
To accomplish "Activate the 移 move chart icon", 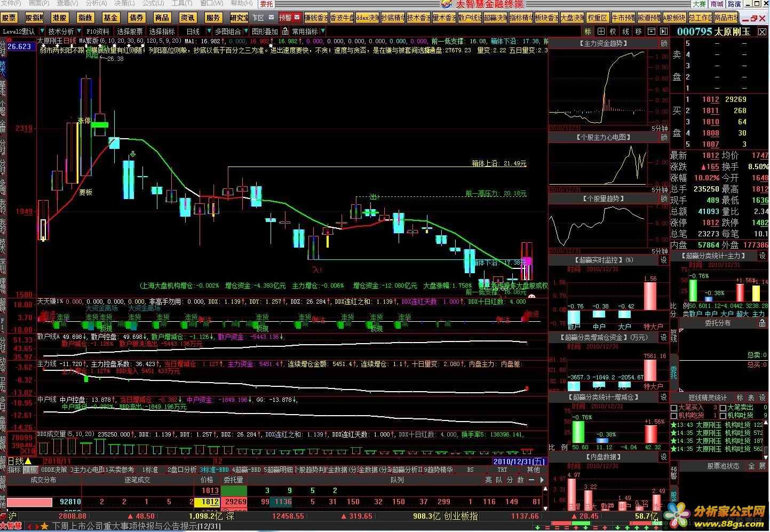I will [638, 31].
